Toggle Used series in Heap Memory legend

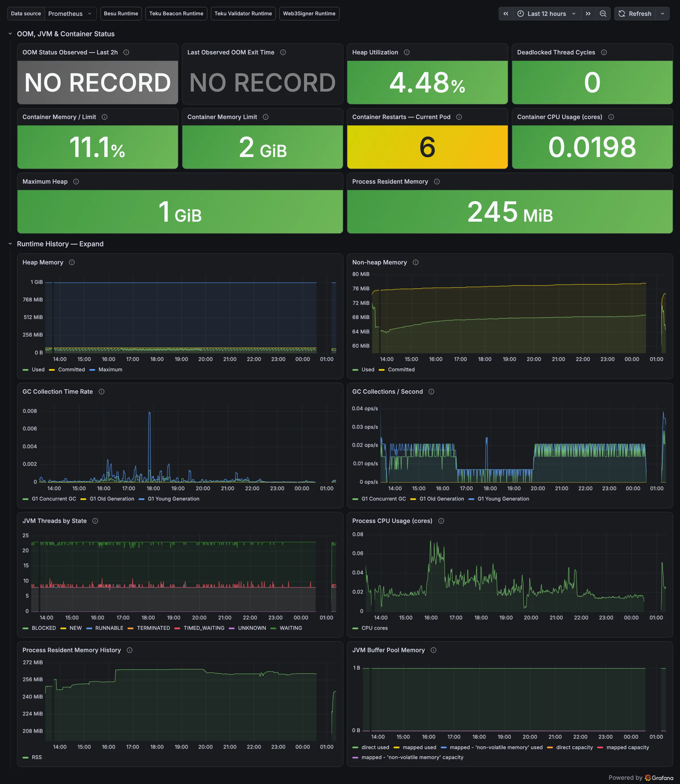(x=38, y=369)
